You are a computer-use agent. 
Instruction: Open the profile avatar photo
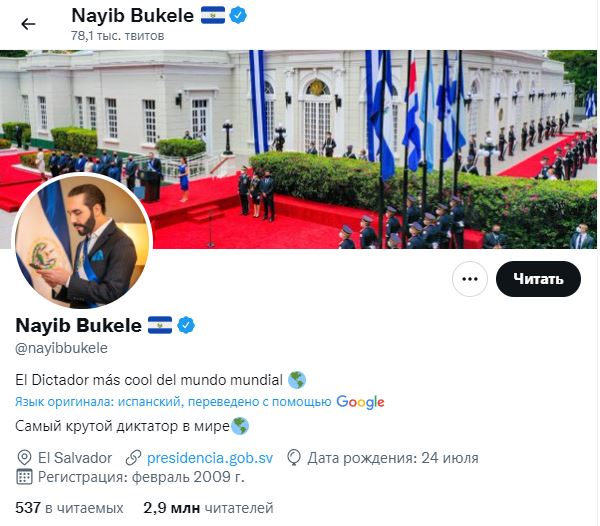point(83,242)
